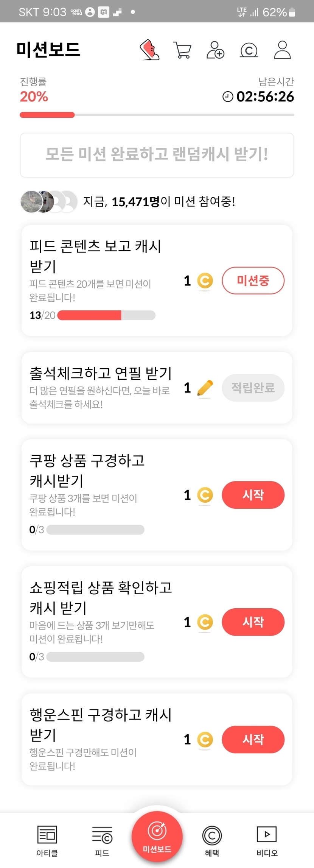Screen dimensions: 314x868
Task: Open the cash coin icon in header
Action: pyautogui.click(x=249, y=50)
